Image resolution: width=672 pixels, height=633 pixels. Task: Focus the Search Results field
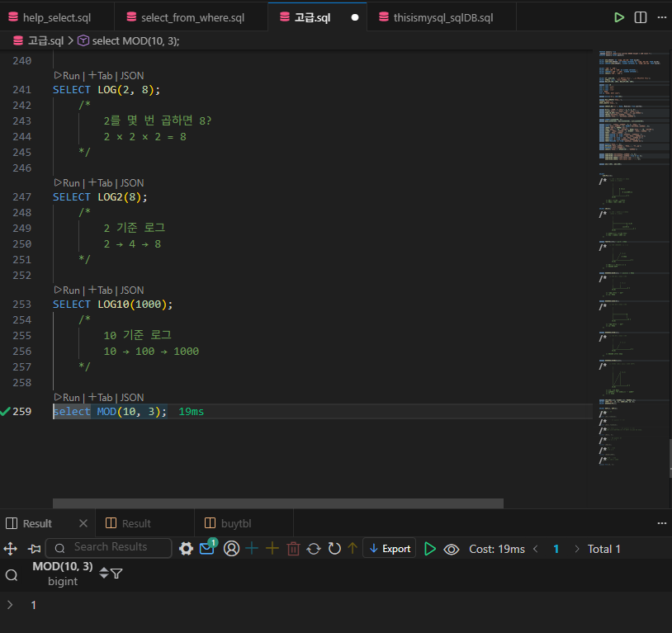pos(108,548)
